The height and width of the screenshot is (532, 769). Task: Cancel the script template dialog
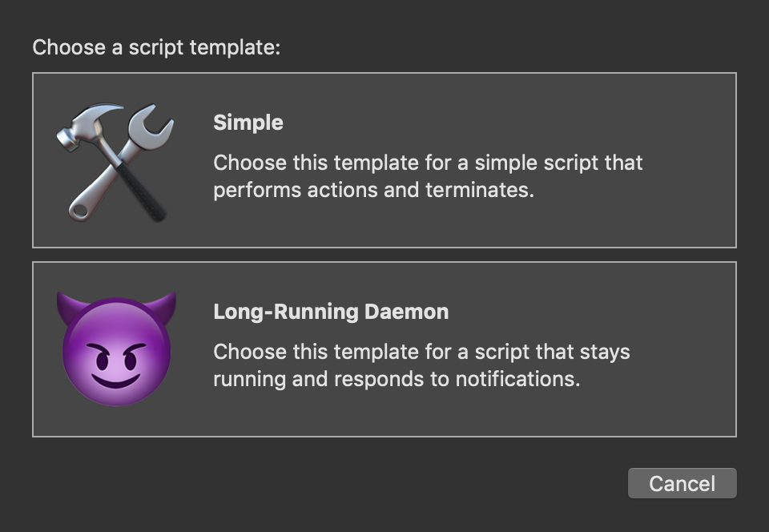coord(682,483)
